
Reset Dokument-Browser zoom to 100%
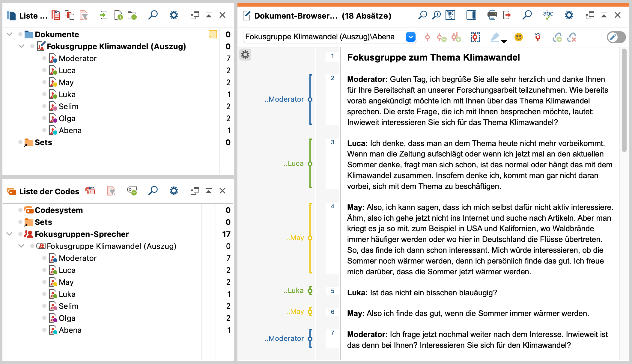450,15
